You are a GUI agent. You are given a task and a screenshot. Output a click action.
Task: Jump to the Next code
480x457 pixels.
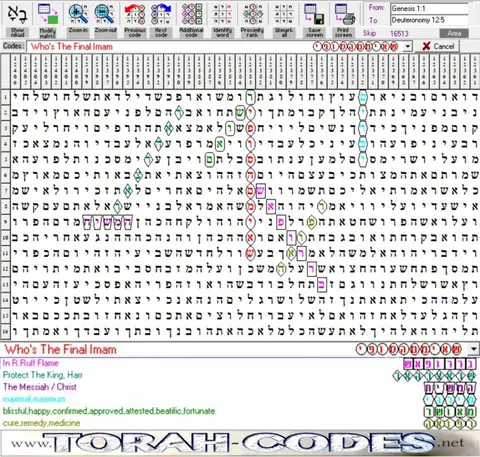[161, 20]
